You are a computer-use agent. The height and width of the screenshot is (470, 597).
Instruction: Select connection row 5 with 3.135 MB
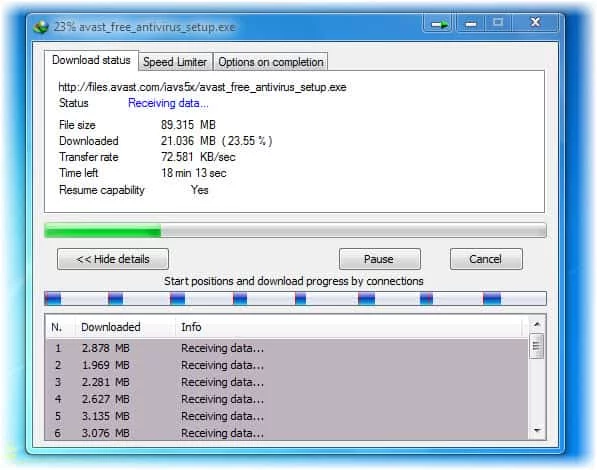coord(287,416)
